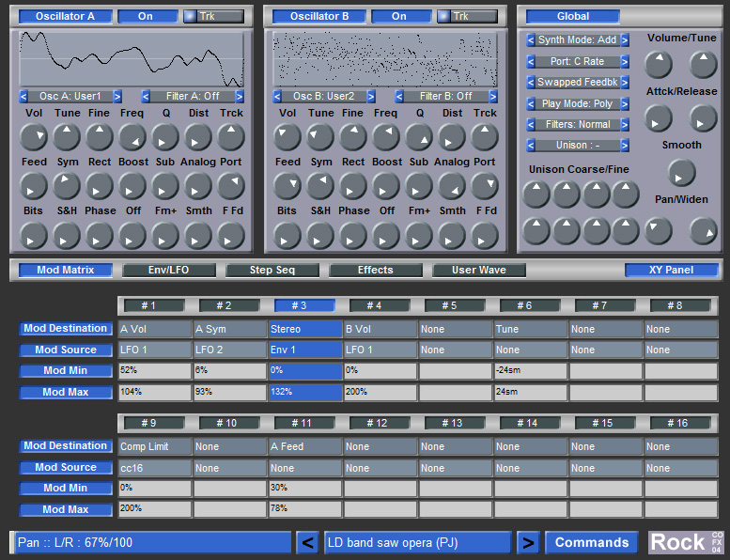
Task: Select modulation slot # 9
Action: 154,423
